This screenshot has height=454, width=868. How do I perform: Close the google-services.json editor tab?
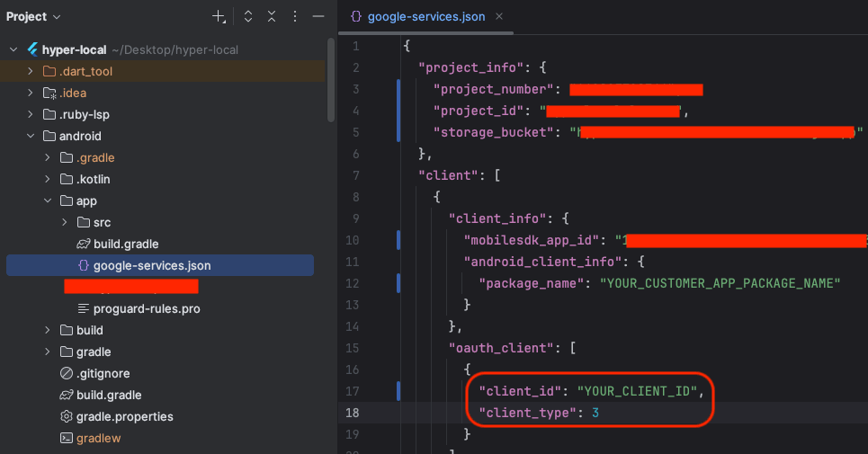click(x=499, y=16)
